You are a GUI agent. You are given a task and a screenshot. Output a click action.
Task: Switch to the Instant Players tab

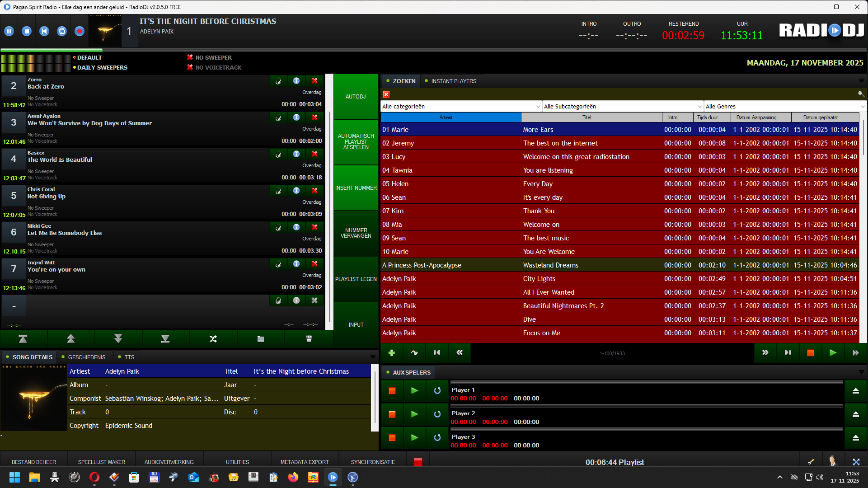pos(453,81)
